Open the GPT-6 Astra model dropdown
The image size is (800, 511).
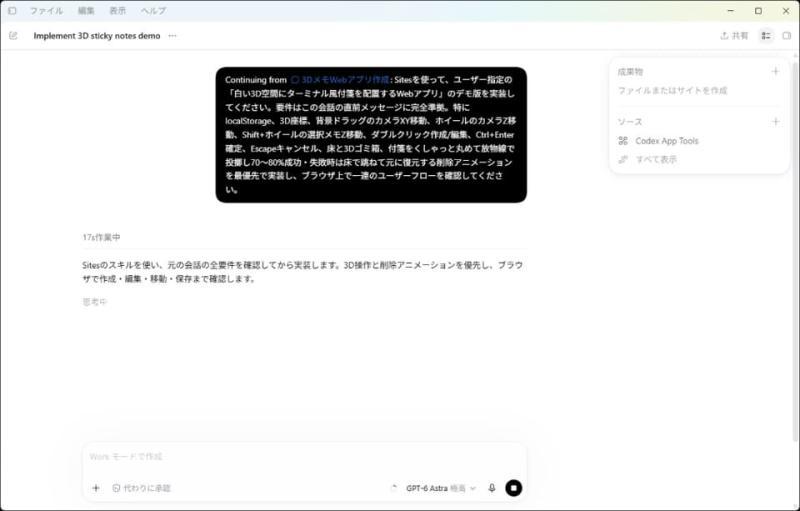441,488
